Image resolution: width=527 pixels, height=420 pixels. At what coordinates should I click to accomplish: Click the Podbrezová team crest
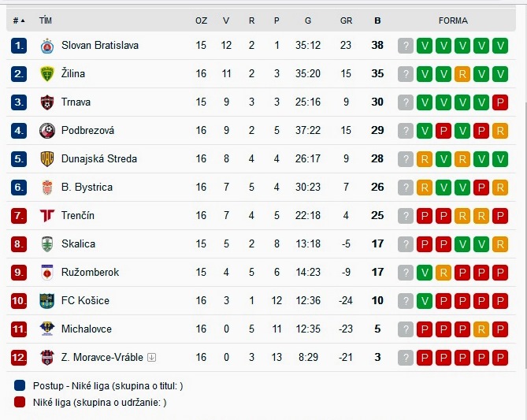47,131
